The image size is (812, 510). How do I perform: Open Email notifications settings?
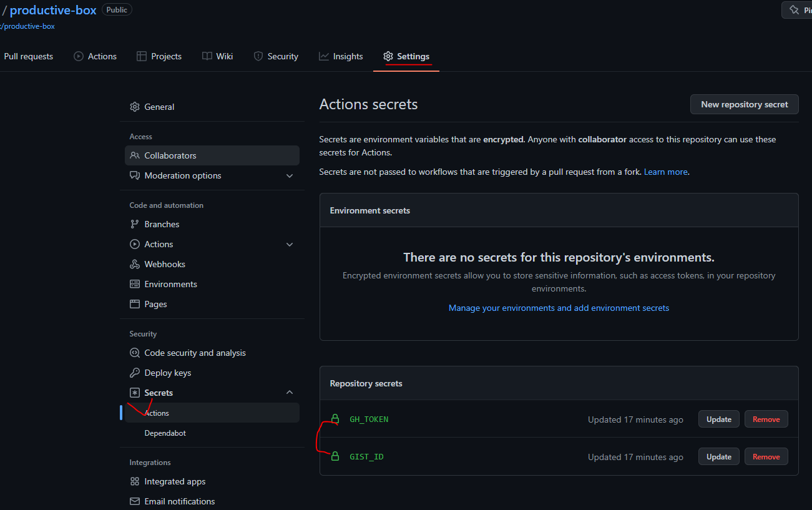(212, 501)
